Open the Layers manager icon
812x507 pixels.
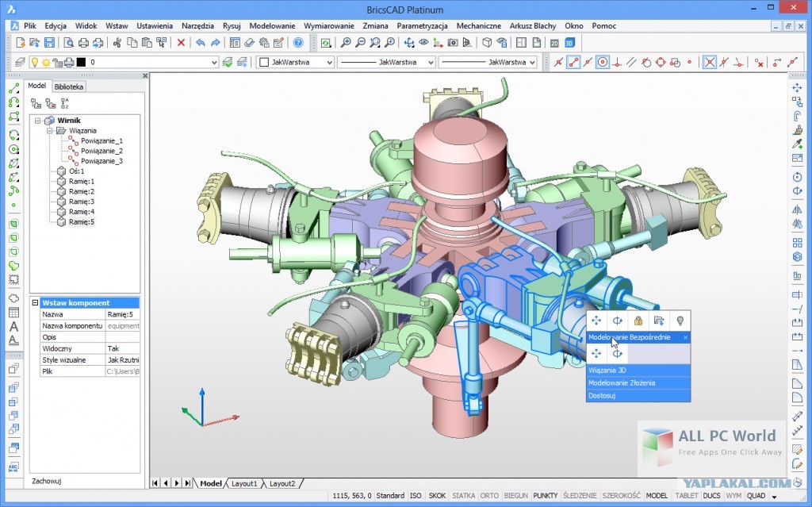coord(20,62)
